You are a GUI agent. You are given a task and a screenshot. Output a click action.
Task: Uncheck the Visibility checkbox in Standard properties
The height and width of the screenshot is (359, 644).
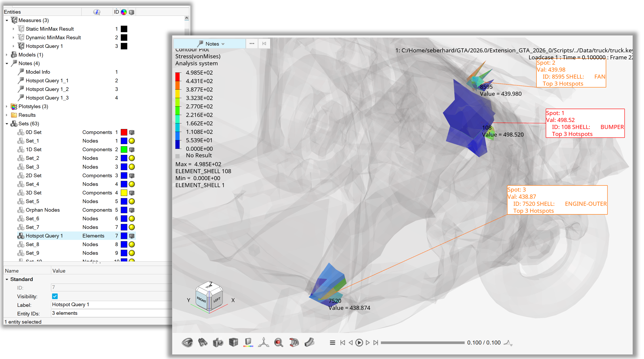[55, 296]
